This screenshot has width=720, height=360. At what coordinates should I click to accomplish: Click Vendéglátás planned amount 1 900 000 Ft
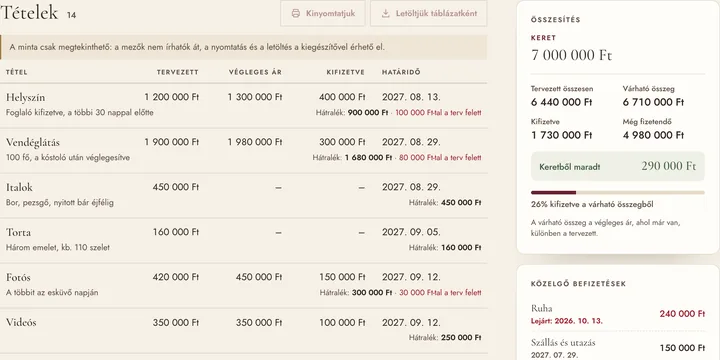pos(172,142)
